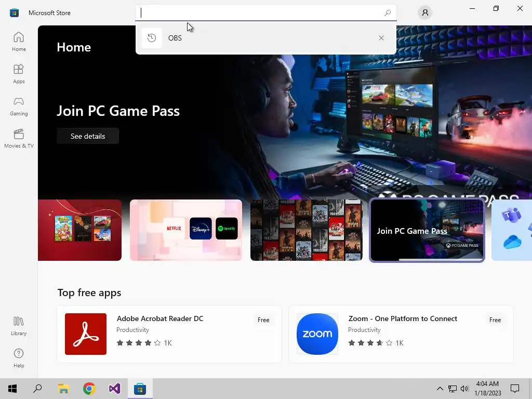Click the Zoom star rating
Image resolution: width=532 pixels, height=399 pixels.
[370, 343]
